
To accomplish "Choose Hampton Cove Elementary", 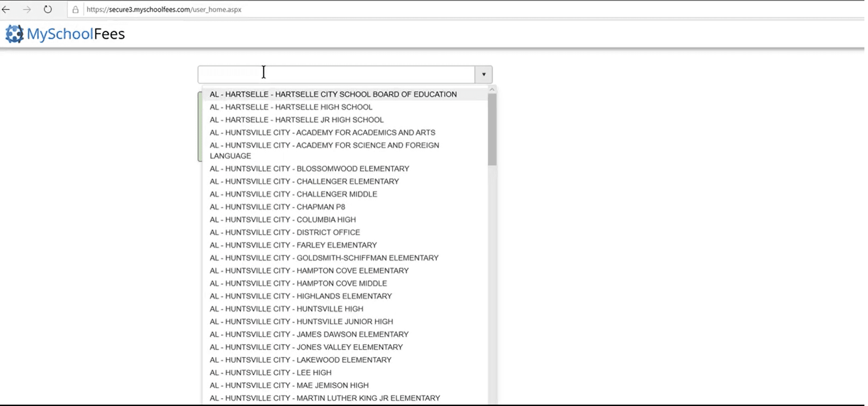I will pos(345,270).
